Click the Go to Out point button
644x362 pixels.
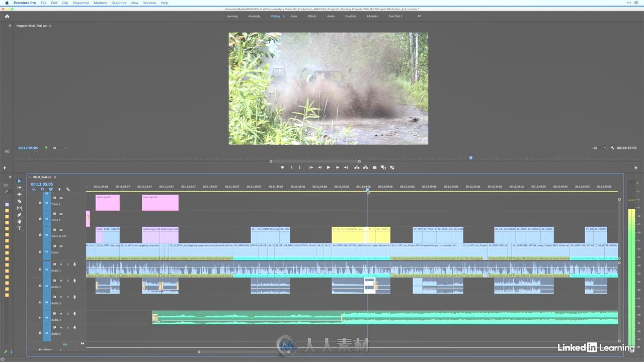(x=346, y=167)
